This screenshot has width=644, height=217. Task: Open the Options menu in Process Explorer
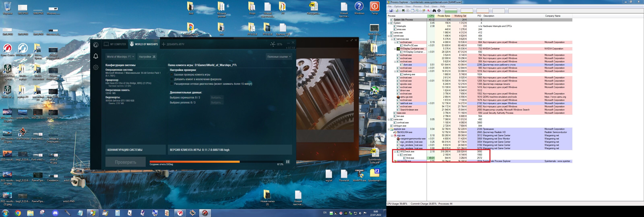[x=398, y=6]
